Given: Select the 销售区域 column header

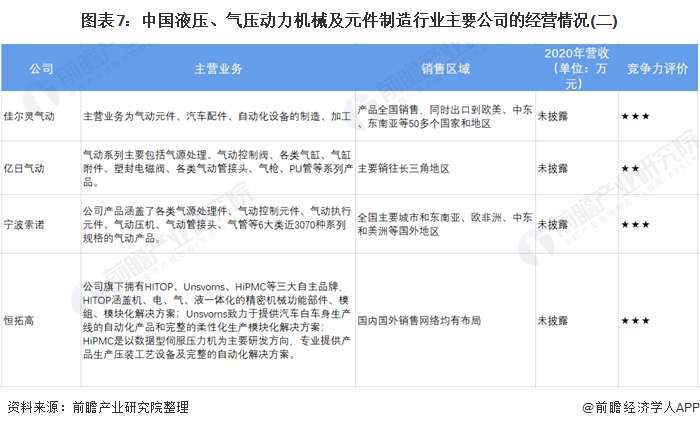Looking at the screenshot, I should pyautogui.click(x=445, y=69).
